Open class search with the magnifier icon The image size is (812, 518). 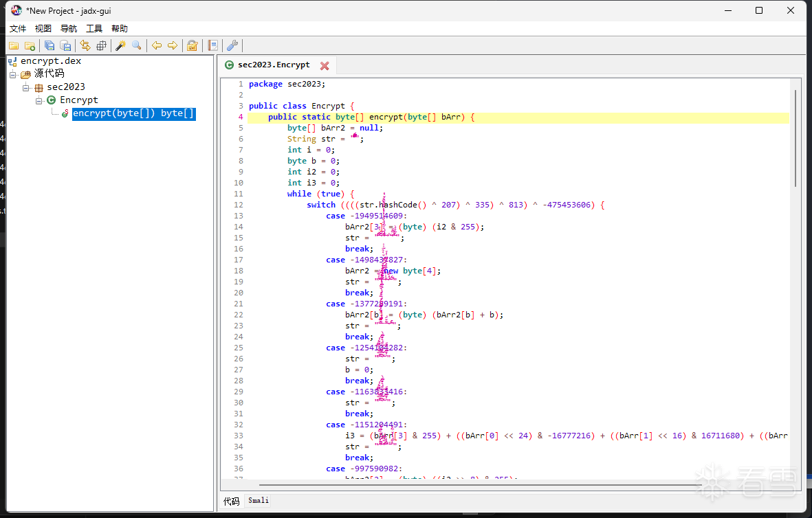[137, 45]
